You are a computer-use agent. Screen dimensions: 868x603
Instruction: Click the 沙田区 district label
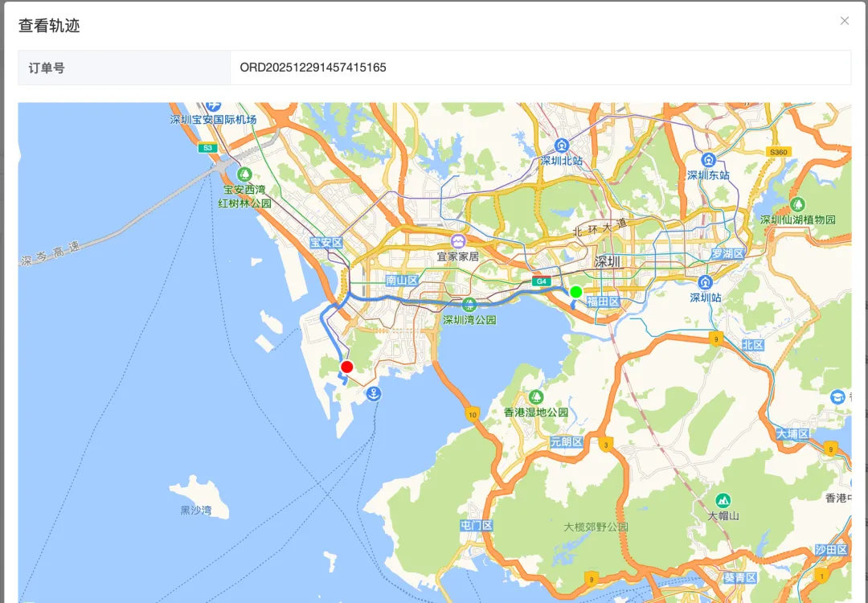click(x=831, y=550)
